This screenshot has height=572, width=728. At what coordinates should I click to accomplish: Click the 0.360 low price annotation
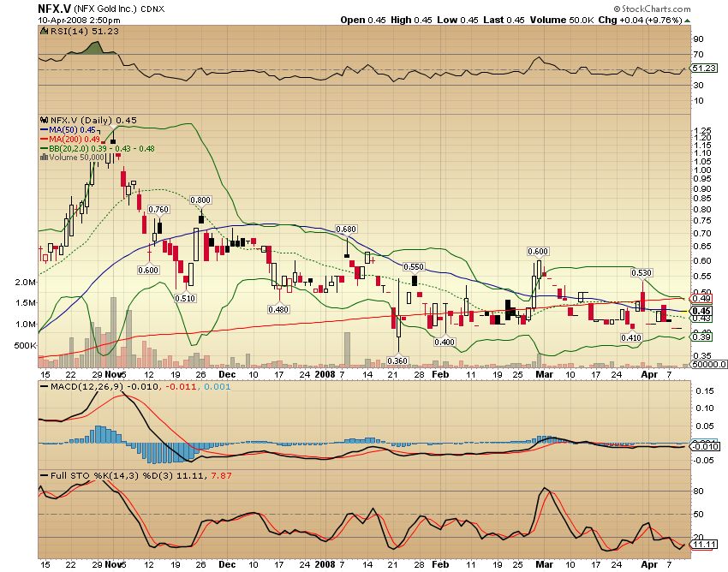398,360
